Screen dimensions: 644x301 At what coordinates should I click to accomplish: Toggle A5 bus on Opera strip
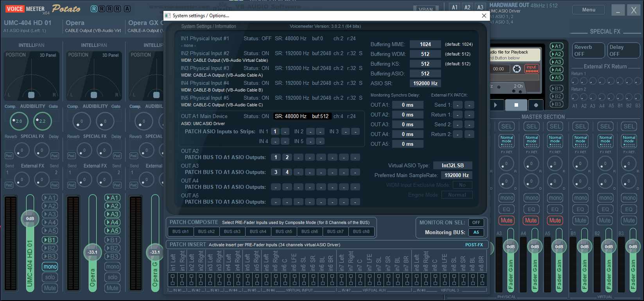(112, 231)
